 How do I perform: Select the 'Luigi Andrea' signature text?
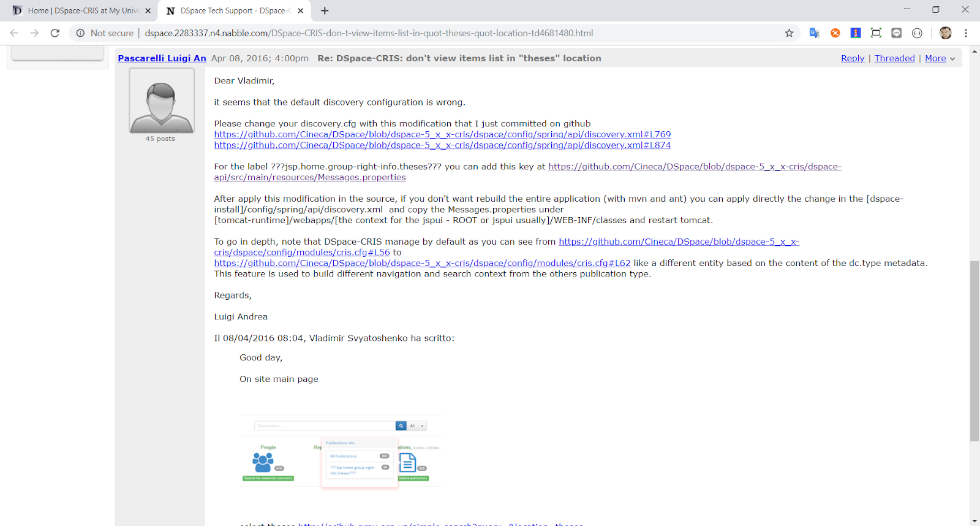(241, 317)
